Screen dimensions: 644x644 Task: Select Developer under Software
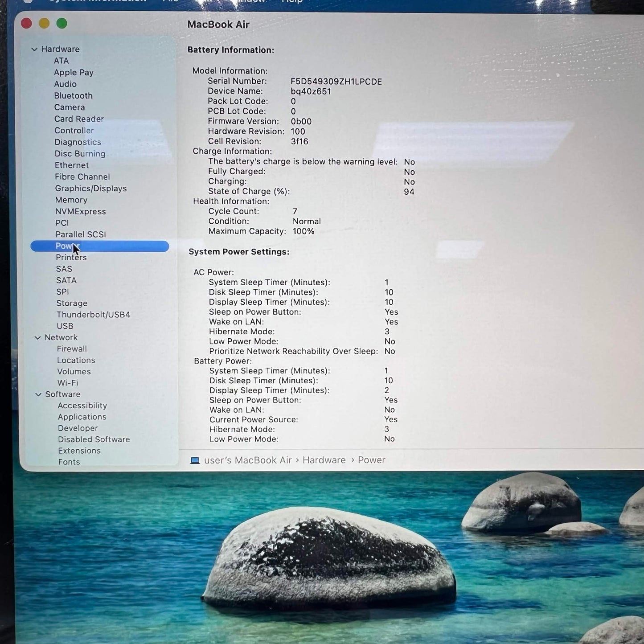pyautogui.click(x=78, y=428)
